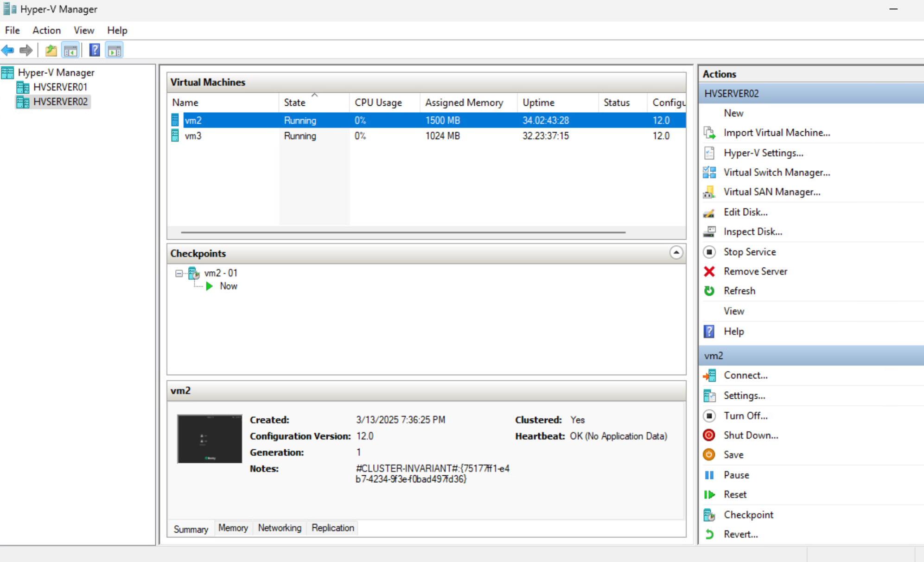Click the red Shut Down icon

click(x=709, y=435)
